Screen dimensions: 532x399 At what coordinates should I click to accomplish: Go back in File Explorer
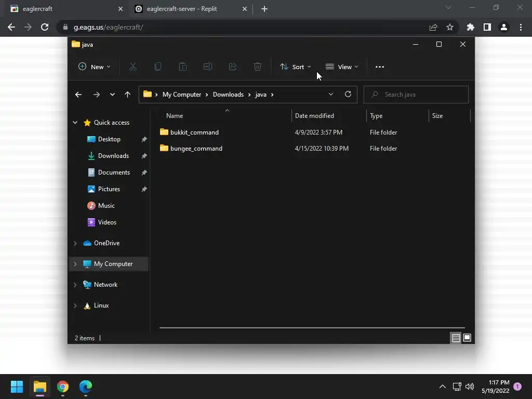pyautogui.click(x=78, y=95)
